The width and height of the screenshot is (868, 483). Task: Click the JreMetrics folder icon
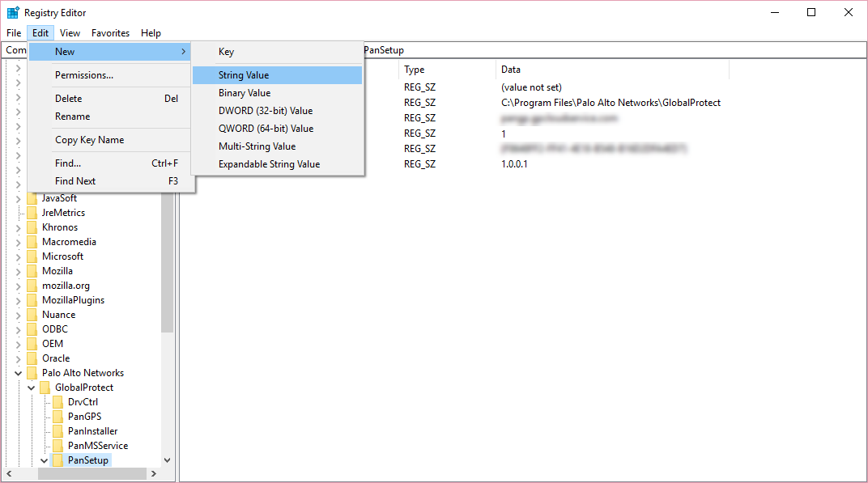pyautogui.click(x=32, y=213)
